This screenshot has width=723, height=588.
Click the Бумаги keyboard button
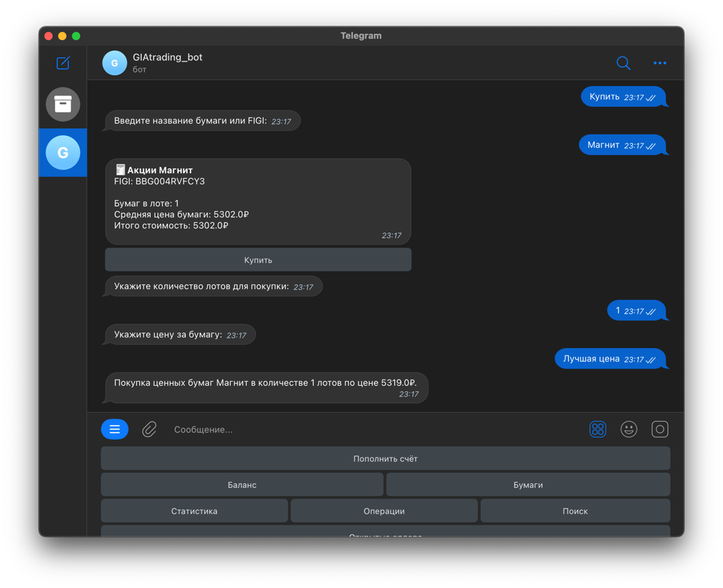point(528,484)
